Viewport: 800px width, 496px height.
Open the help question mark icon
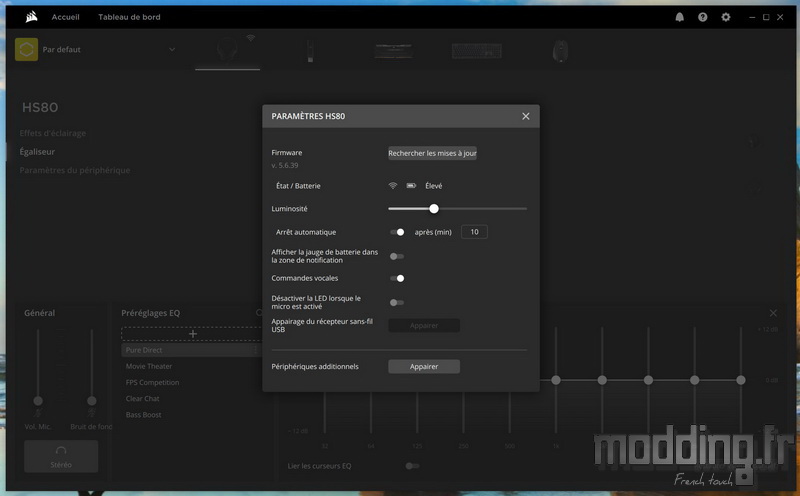click(703, 17)
